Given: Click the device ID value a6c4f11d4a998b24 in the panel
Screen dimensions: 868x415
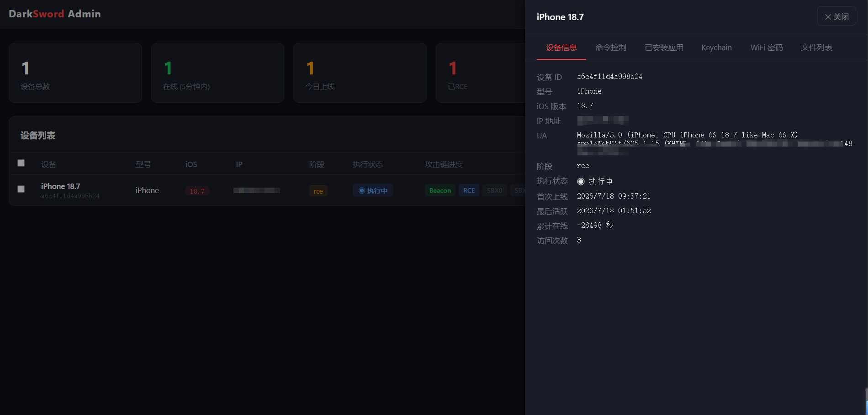Looking at the screenshot, I should [x=609, y=77].
